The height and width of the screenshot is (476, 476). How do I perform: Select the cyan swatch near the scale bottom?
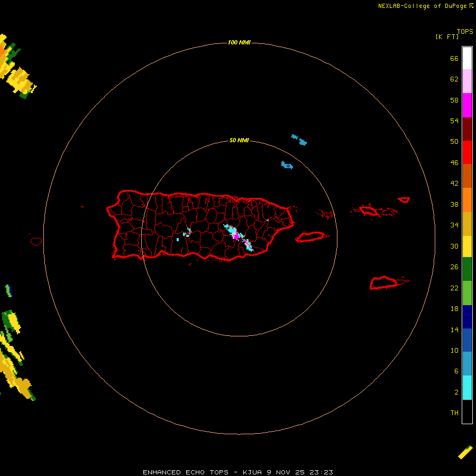[467, 388]
